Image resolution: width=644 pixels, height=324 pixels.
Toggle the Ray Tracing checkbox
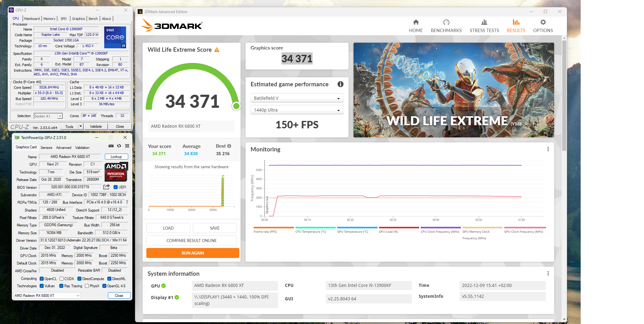[x=61, y=286]
